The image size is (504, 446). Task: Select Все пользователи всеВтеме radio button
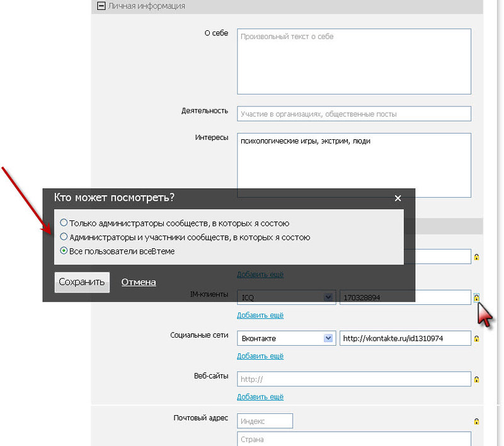pyautogui.click(x=64, y=251)
